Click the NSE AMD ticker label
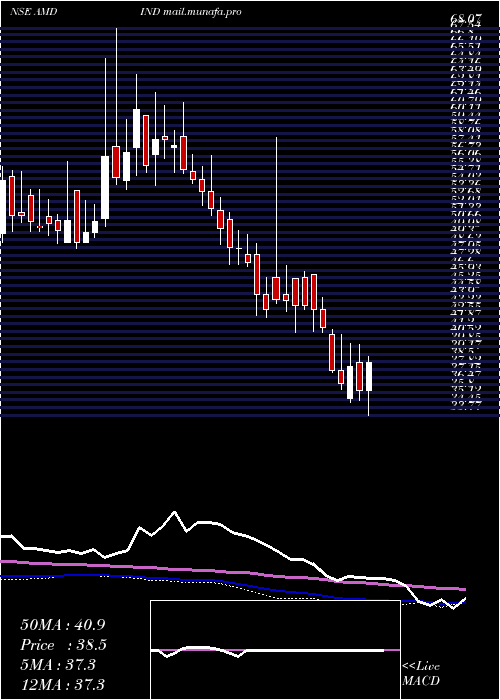 (x=33, y=12)
